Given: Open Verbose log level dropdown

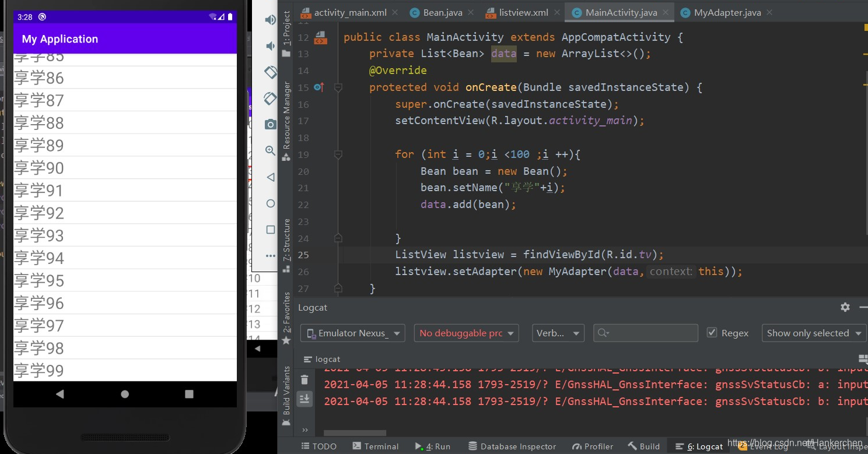Looking at the screenshot, I should click(558, 333).
